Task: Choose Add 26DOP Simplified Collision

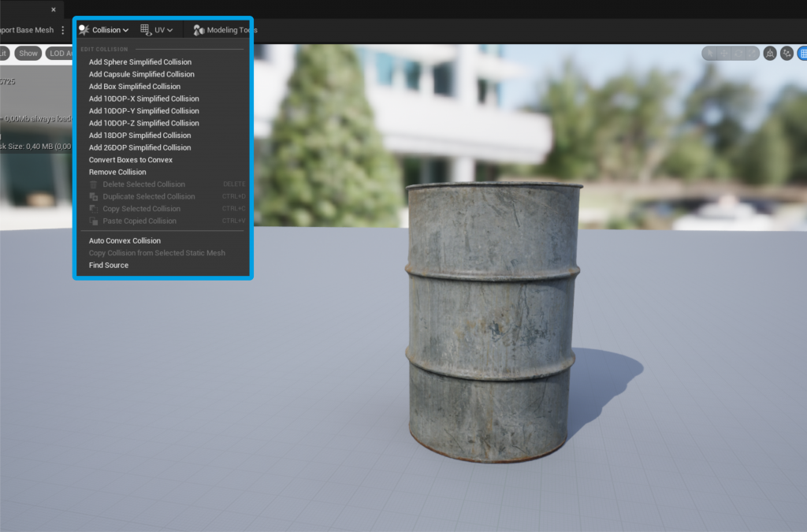Action: click(139, 147)
